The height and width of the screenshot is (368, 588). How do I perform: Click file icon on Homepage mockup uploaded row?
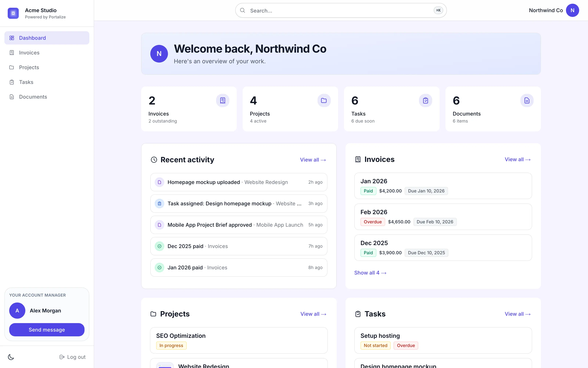[159, 182]
